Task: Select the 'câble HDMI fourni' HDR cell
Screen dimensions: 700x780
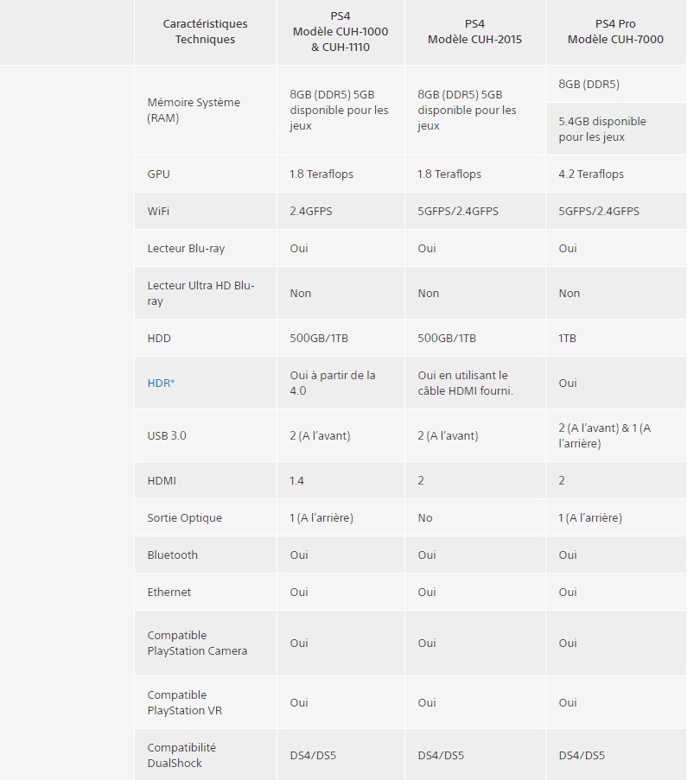Action: pos(465,383)
